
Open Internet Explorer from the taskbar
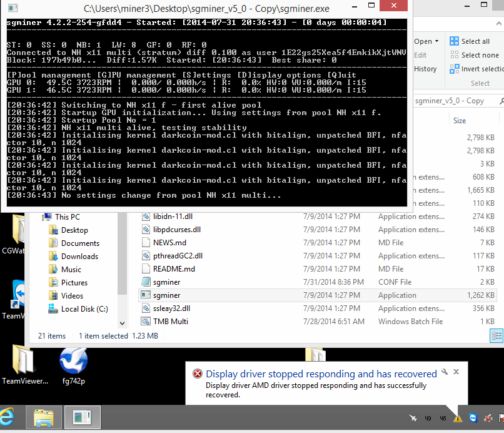coord(7,417)
